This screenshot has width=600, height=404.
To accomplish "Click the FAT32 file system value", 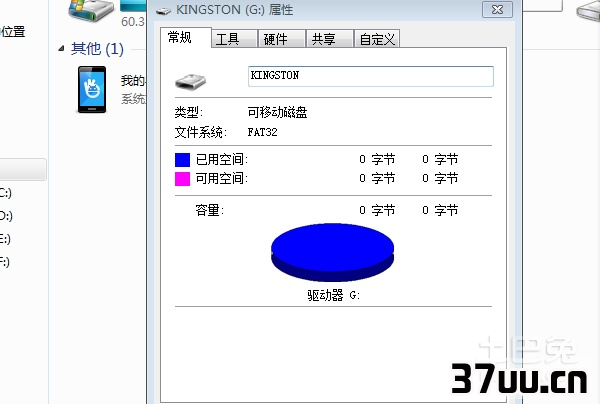I will (262, 132).
